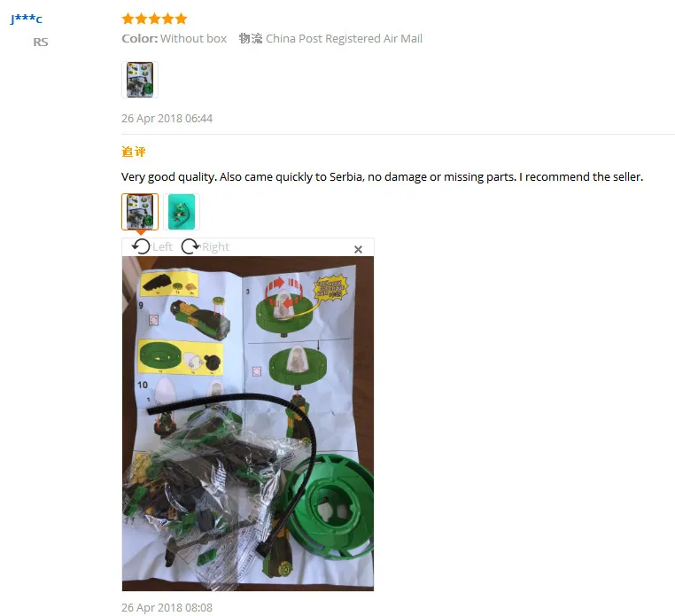Screen dimensions: 675x616
Task: Click the "Left" rotate label
Action: pos(162,246)
